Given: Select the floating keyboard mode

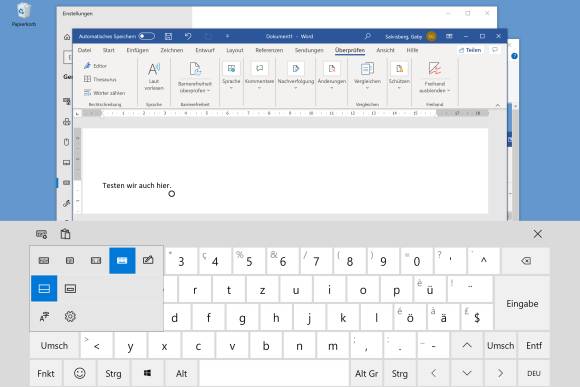Looking at the screenshot, I should [x=70, y=289].
